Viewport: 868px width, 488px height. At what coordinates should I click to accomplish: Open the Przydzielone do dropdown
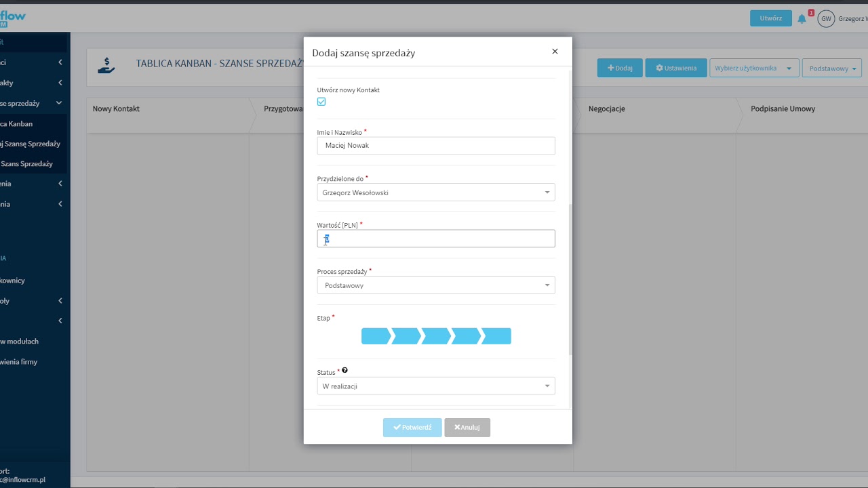[x=436, y=192]
